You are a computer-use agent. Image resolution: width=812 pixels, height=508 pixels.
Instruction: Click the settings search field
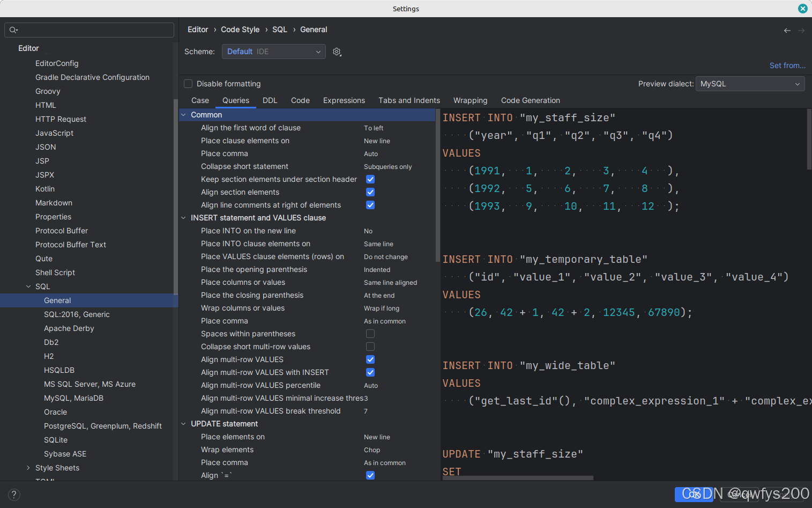[89, 30]
